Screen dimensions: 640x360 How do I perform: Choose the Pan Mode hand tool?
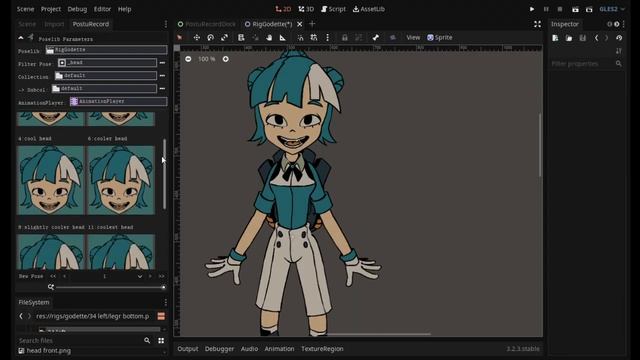click(x=269, y=38)
